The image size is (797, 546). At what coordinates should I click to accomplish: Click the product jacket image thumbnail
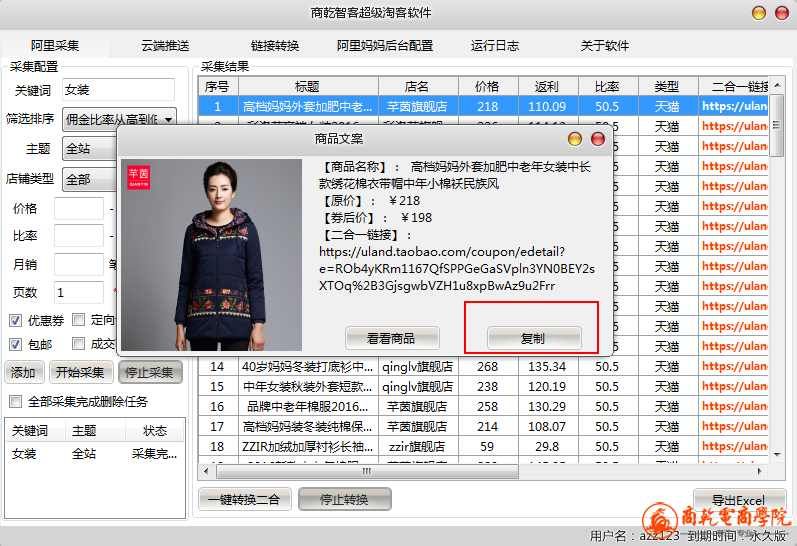tap(211, 255)
